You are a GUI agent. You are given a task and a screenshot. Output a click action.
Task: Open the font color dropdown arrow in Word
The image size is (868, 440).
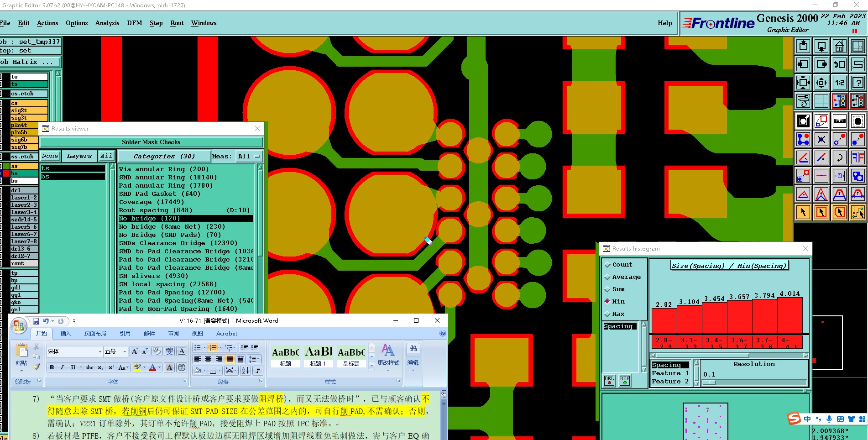(160, 367)
